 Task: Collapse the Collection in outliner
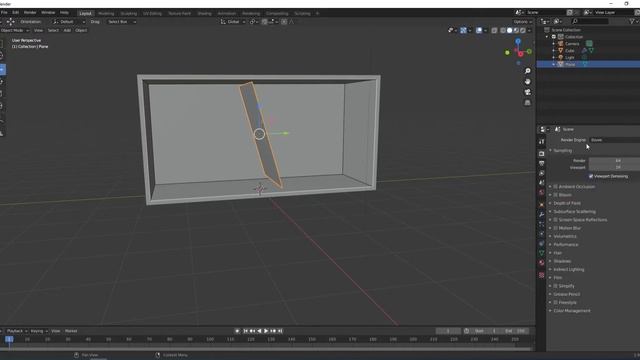click(547, 37)
